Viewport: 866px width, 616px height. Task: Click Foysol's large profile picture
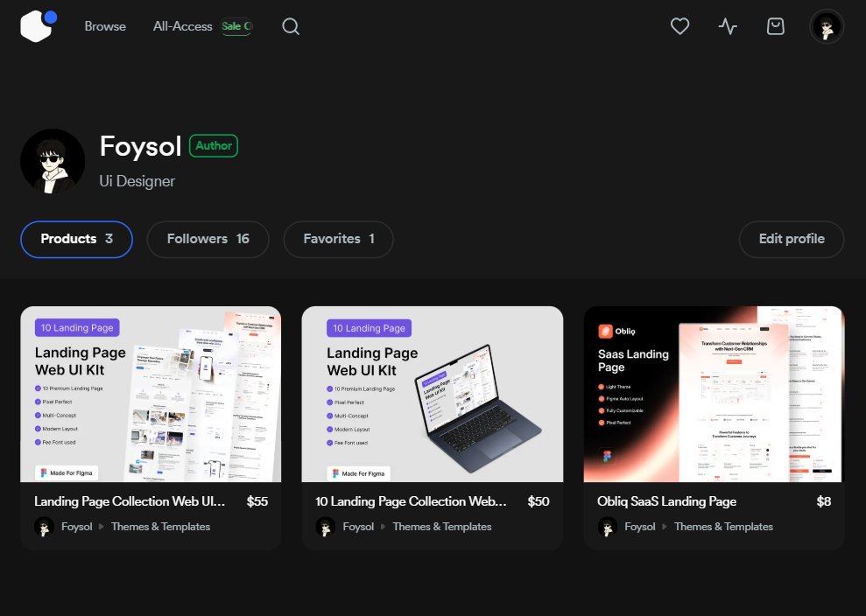(x=53, y=161)
